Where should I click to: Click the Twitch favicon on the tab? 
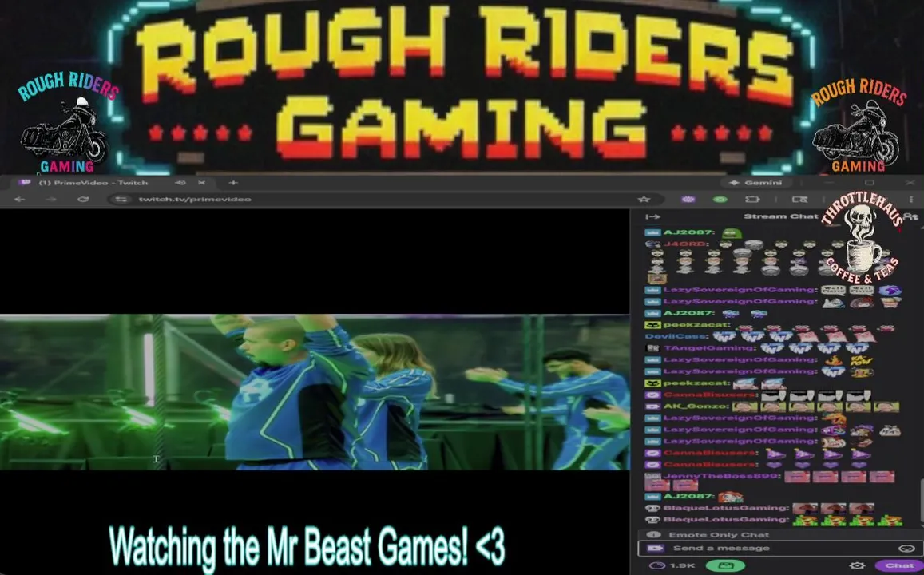[x=24, y=183]
